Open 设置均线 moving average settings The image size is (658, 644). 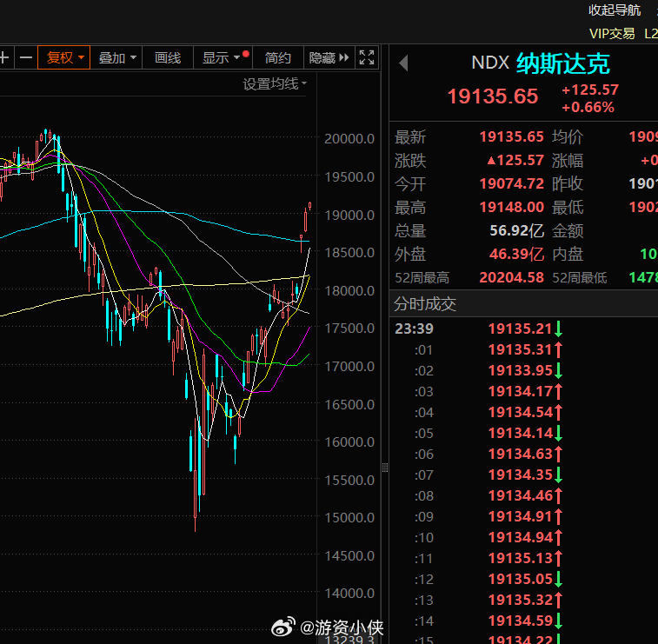coord(275,84)
